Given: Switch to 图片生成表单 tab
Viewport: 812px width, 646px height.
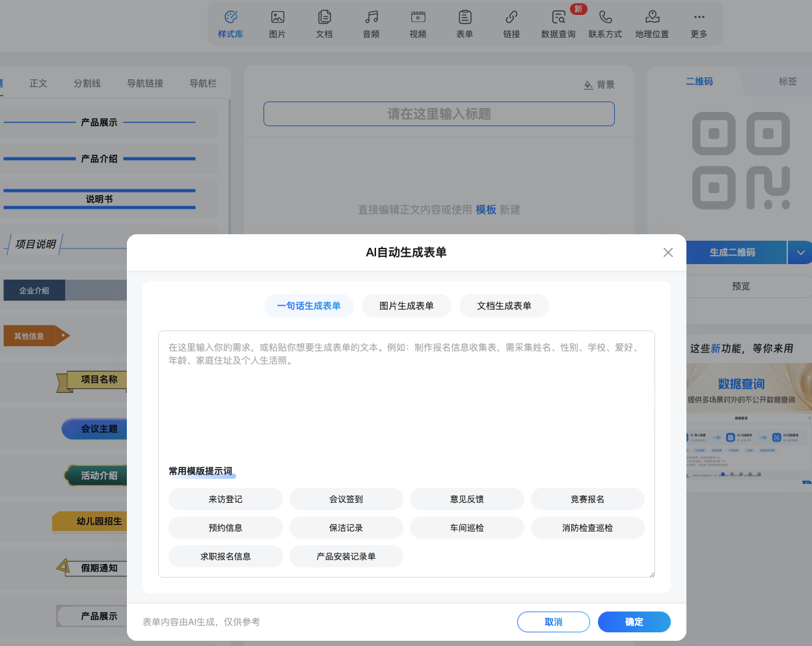Looking at the screenshot, I should pyautogui.click(x=407, y=306).
